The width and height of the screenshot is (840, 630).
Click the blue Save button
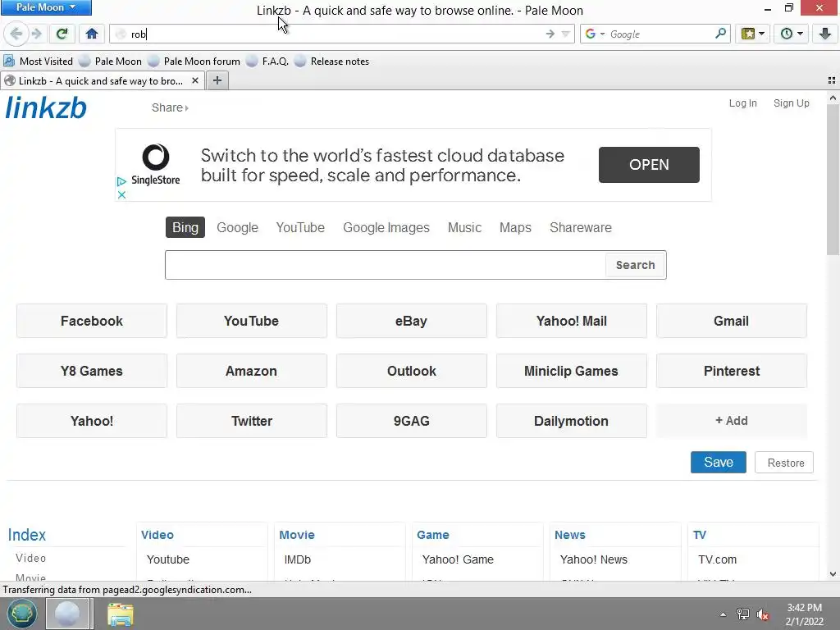718,463
